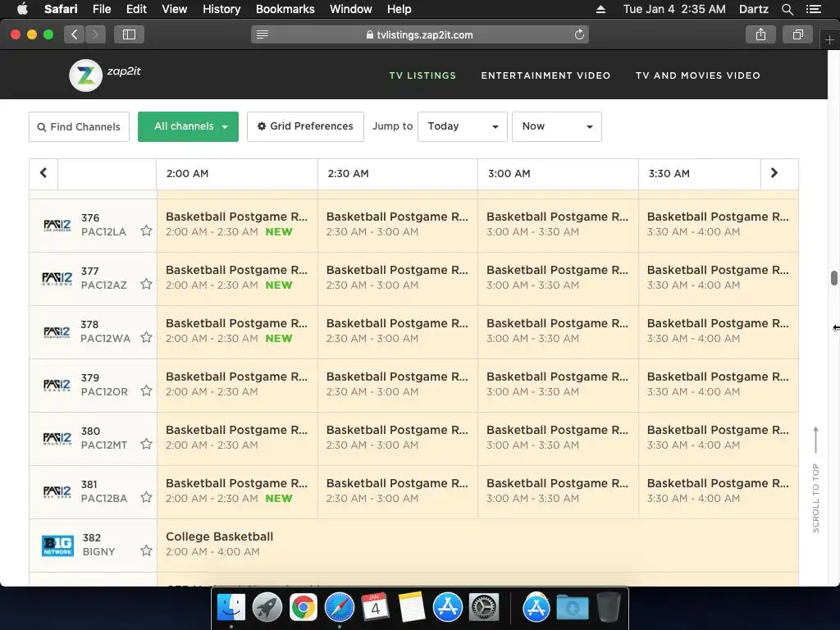
Task: Open Spotlight search in menu bar
Action: [787, 9]
